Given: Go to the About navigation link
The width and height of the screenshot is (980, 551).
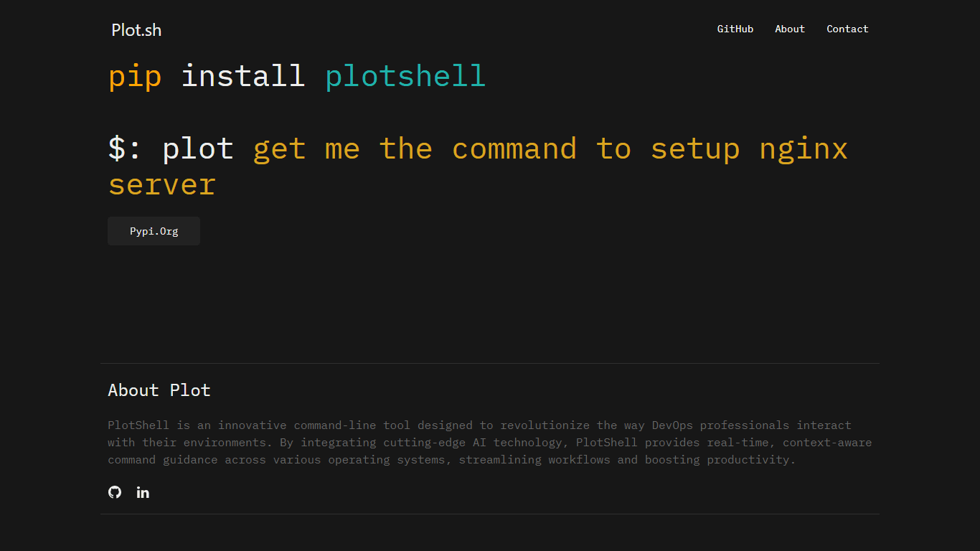Looking at the screenshot, I should tap(790, 29).
